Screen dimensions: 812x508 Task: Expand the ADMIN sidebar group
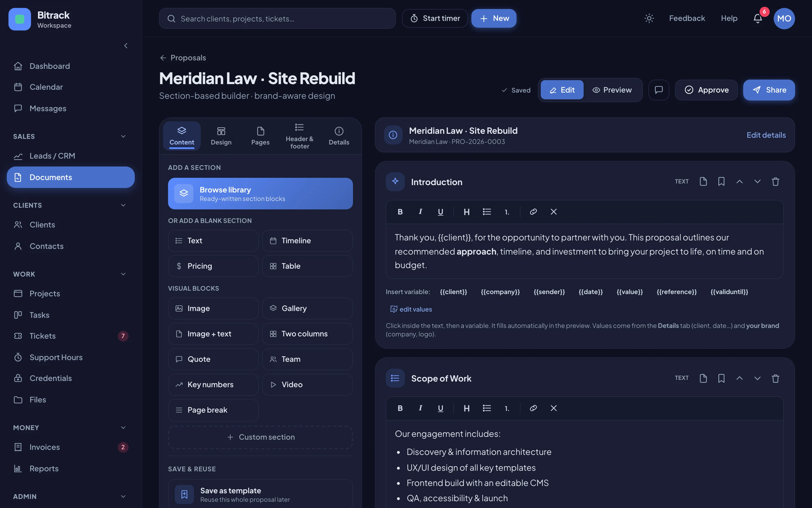pos(123,497)
